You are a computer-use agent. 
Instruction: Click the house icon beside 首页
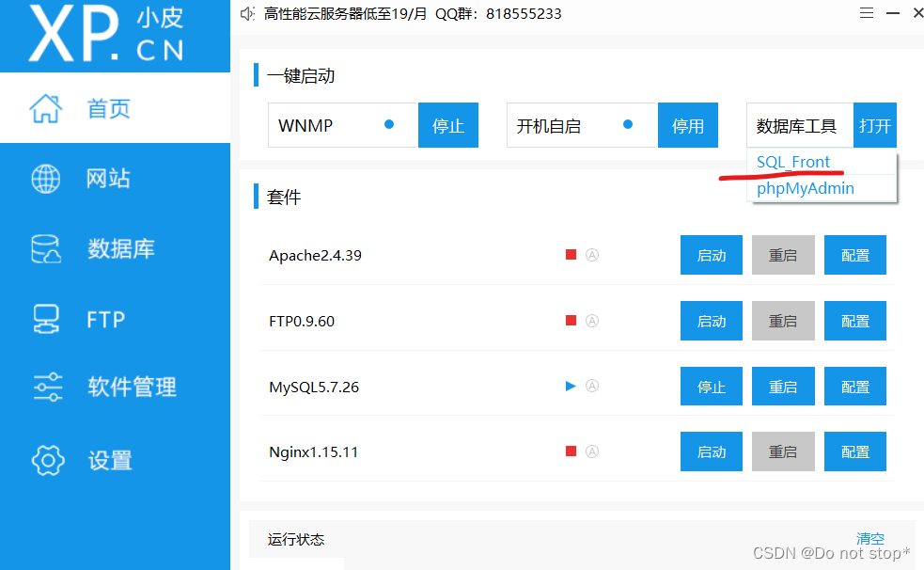tap(46, 108)
